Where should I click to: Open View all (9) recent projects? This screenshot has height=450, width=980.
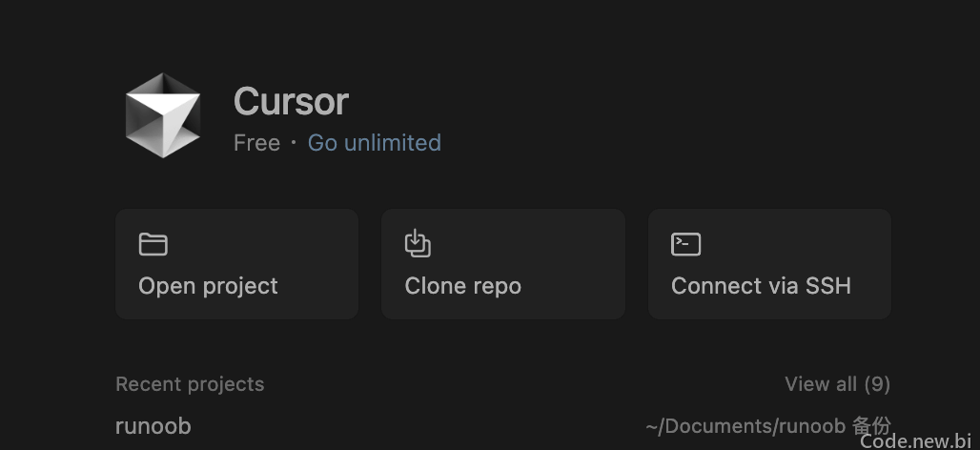(x=838, y=384)
